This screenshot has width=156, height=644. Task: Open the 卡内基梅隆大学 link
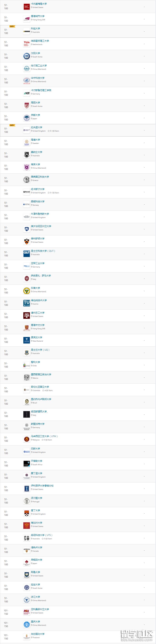[x=39, y=4]
